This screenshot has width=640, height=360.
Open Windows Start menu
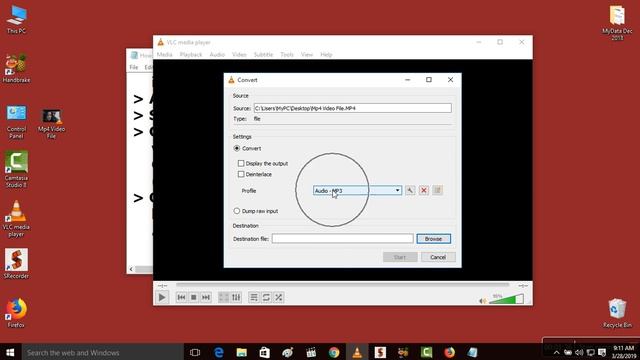10,352
